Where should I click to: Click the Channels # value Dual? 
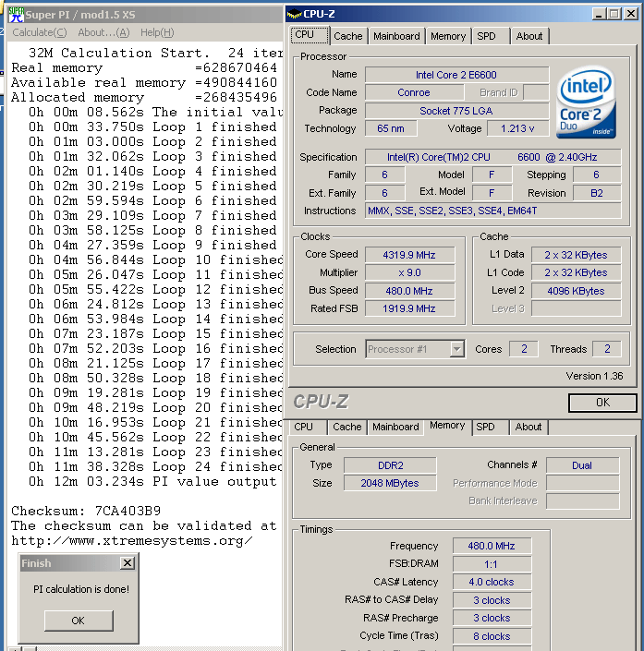[x=582, y=465]
